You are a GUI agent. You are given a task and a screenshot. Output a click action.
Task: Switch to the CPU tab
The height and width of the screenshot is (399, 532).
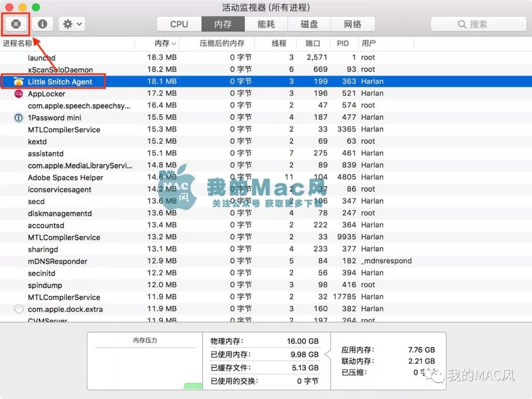coord(179,24)
